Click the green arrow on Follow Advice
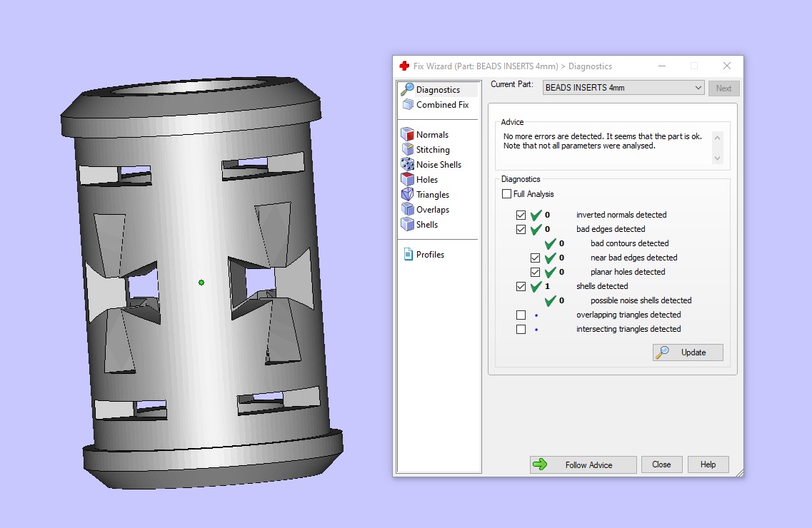The width and height of the screenshot is (812, 528). 540,464
